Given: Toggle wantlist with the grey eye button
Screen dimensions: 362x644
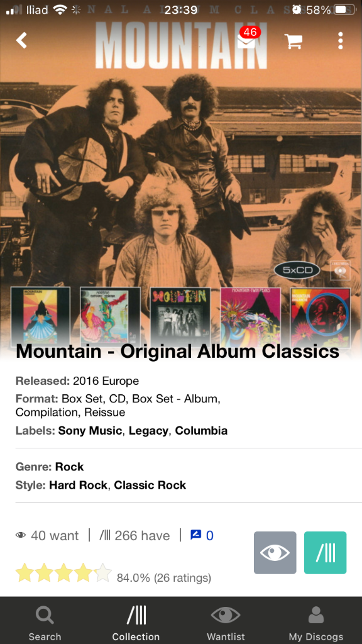Looking at the screenshot, I should [275, 552].
